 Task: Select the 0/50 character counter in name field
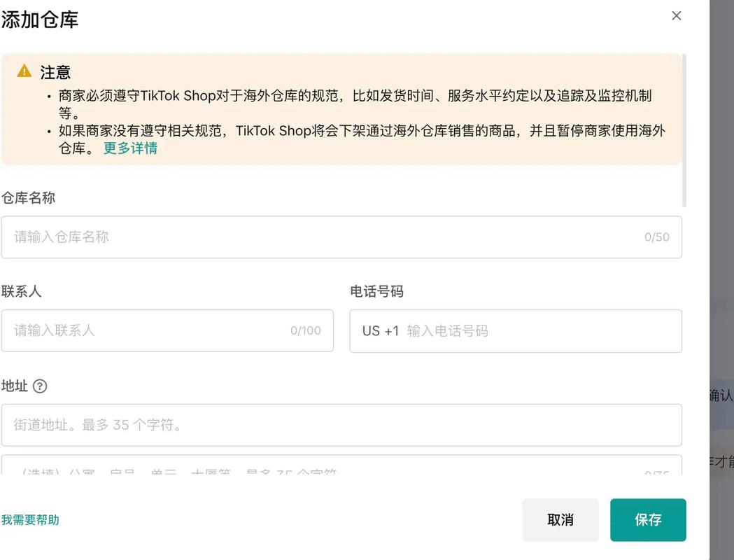(656, 237)
